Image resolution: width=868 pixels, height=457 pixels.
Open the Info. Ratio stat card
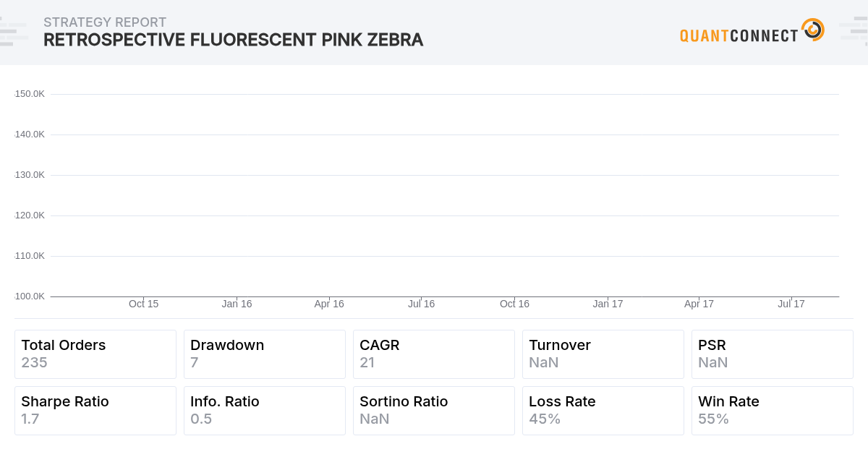pyautogui.click(x=265, y=411)
